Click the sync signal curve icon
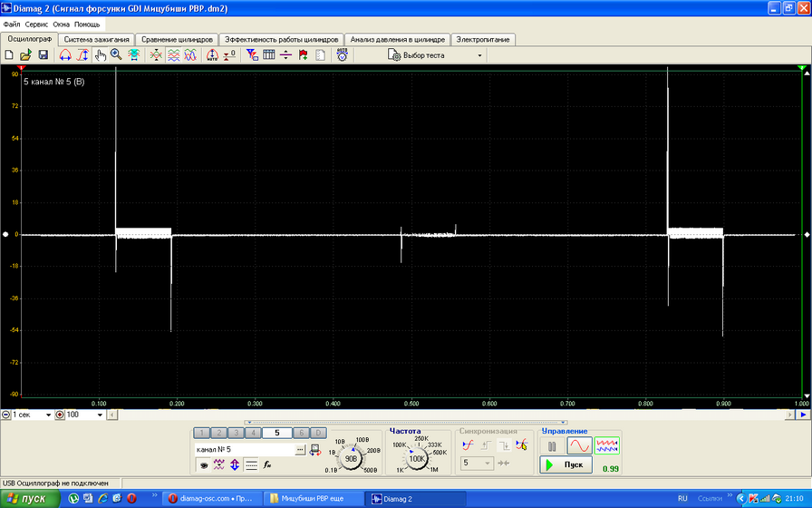The height and width of the screenshot is (508, 812). click(468, 444)
